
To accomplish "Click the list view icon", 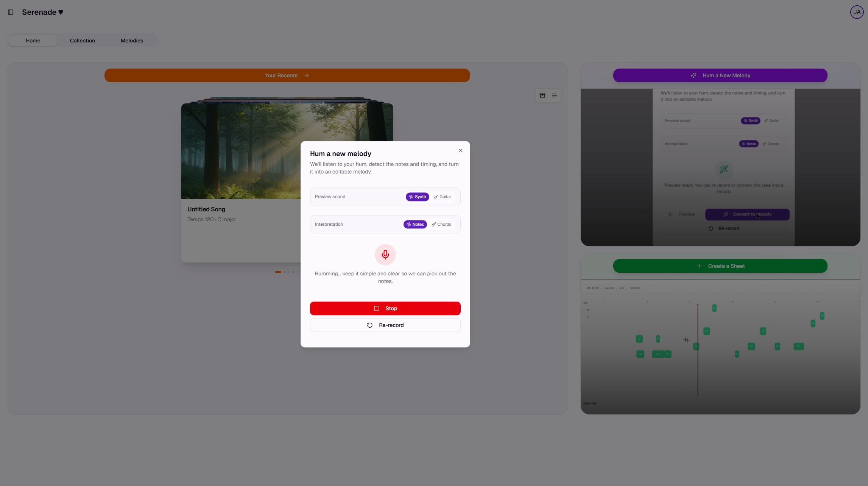I will click(554, 95).
